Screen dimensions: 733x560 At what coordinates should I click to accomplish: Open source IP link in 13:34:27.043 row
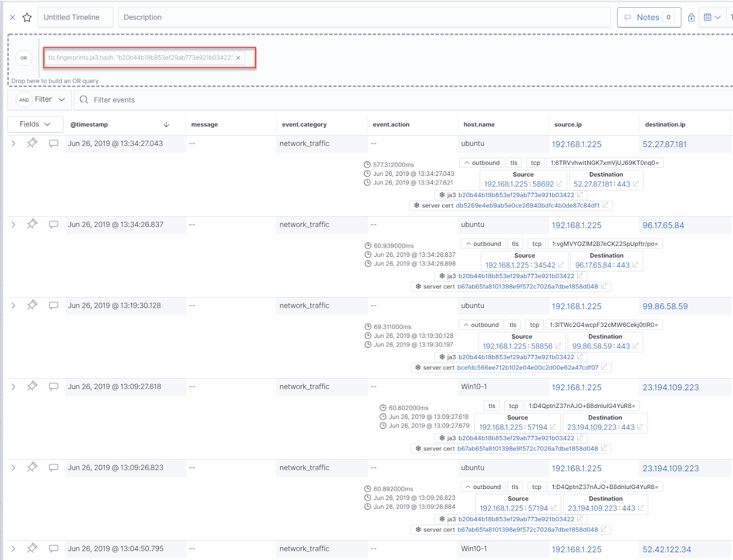tap(576, 144)
